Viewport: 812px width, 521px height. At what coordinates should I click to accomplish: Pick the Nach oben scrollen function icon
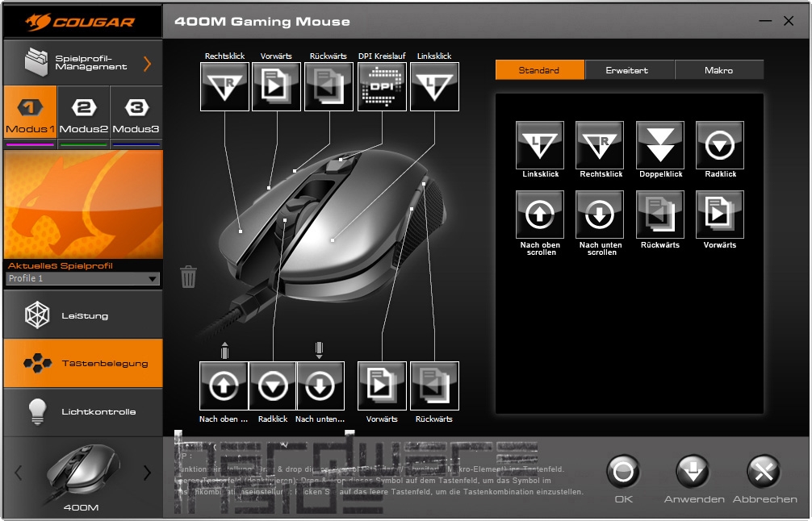point(540,215)
